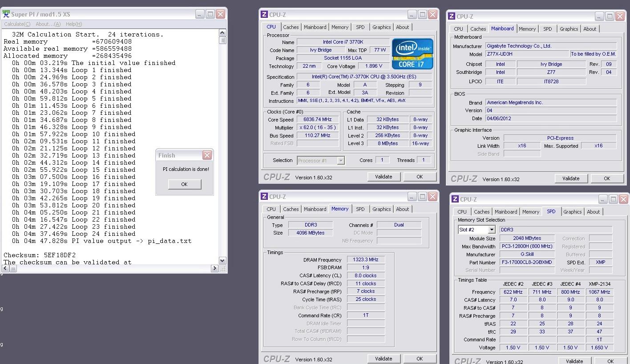This screenshot has height=364, width=630.
Task: Click the Checksum 5EF18DF2 line in Super PI
Action: pyautogui.click(x=40, y=255)
